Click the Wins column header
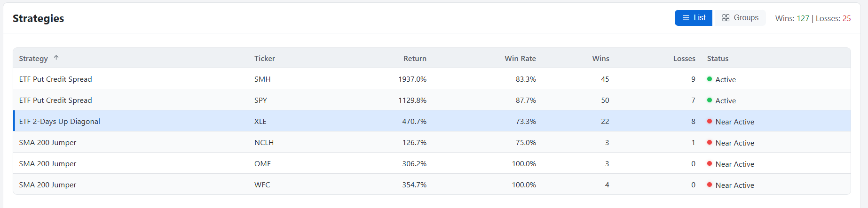Viewport: 868px width, 208px height. (x=600, y=58)
